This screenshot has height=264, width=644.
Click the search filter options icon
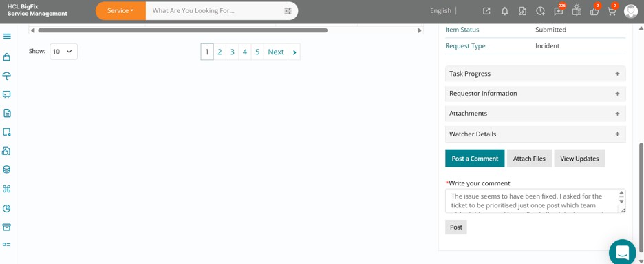[288, 11]
